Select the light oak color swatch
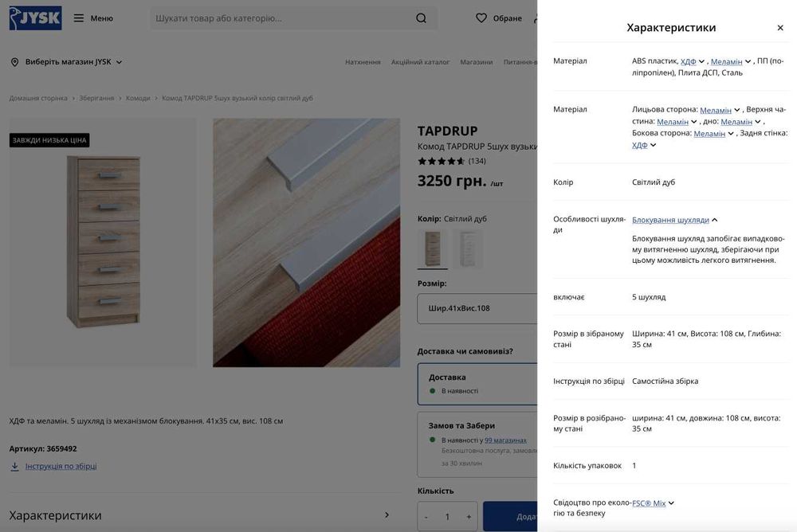This screenshot has width=797, height=532. [x=433, y=248]
